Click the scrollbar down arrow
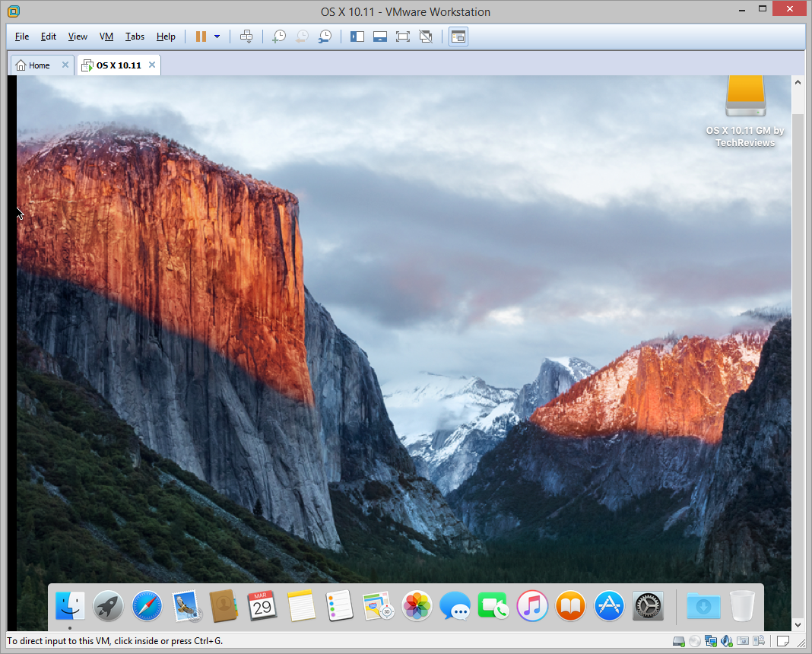 [798, 625]
